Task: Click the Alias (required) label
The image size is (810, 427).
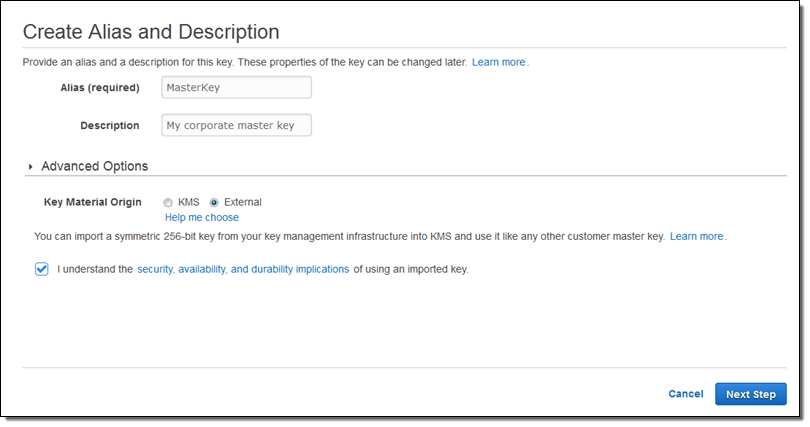Action: click(x=100, y=87)
